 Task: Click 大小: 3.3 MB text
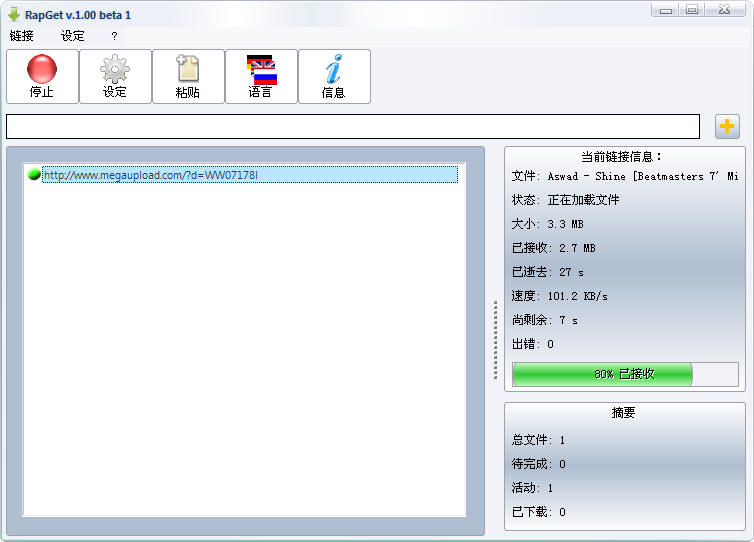point(547,224)
